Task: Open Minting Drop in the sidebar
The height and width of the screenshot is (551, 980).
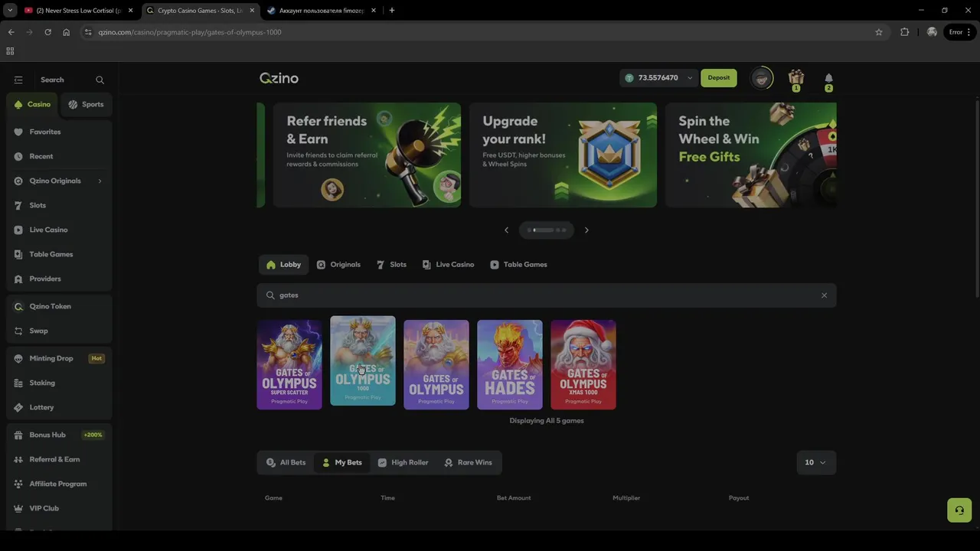Action: [59, 358]
